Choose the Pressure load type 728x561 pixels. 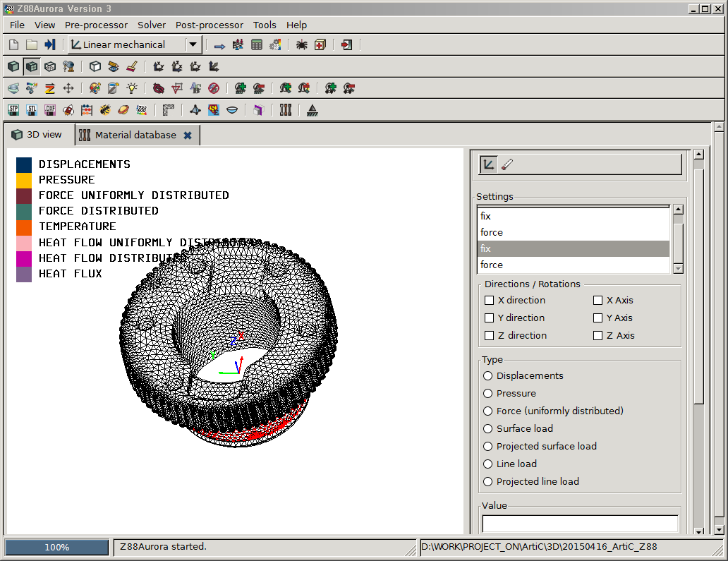click(487, 393)
